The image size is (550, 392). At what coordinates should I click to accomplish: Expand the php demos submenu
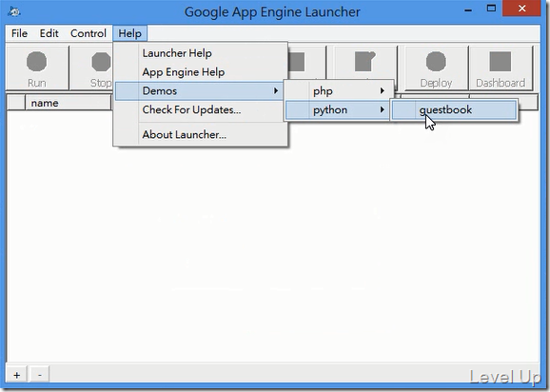pyautogui.click(x=339, y=91)
